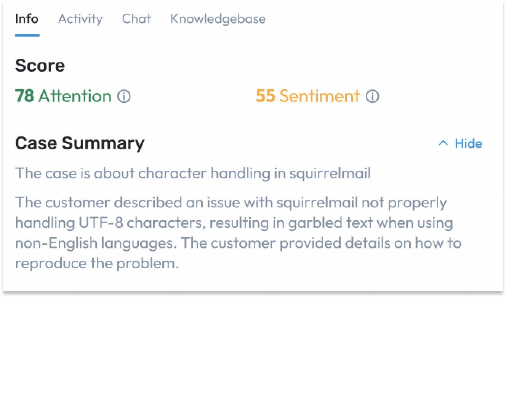Click the info icon beside Sentiment
The width and height of the screenshot is (506, 420).
[x=372, y=96]
